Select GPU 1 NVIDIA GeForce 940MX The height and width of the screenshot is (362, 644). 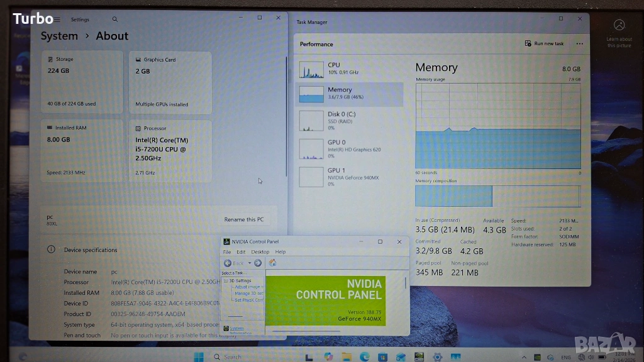pos(350,177)
